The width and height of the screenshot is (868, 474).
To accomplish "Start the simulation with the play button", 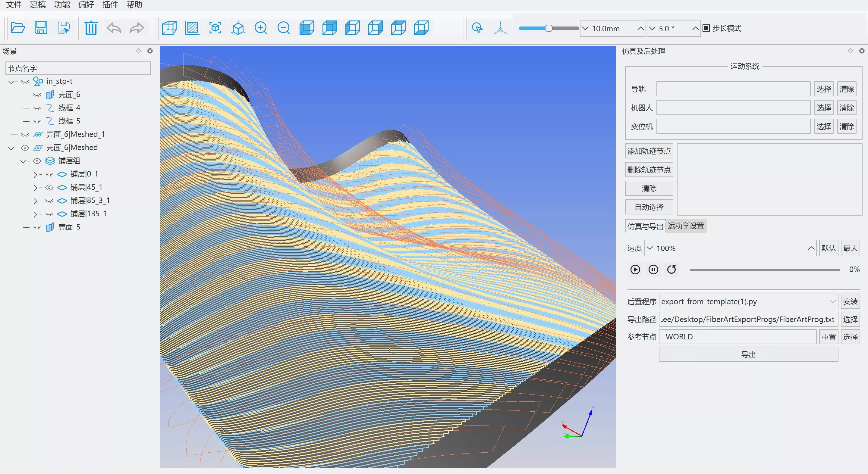I will pyautogui.click(x=635, y=270).
